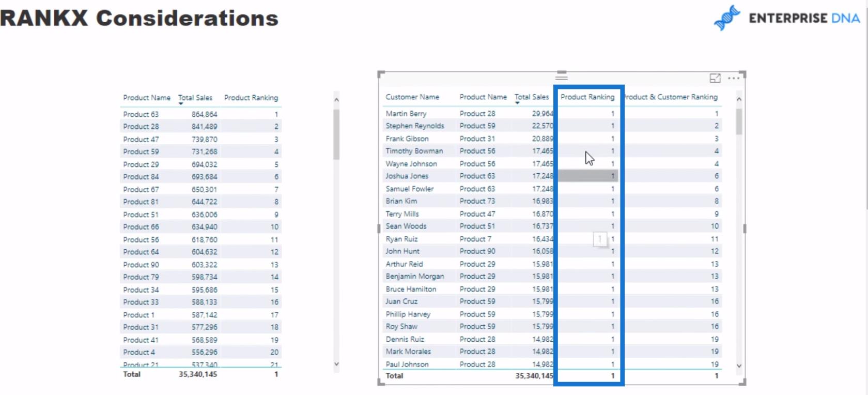Select Product 33 in left table
Image resolution: width=868 pixels, height=395 pixels.
[141, 302]
